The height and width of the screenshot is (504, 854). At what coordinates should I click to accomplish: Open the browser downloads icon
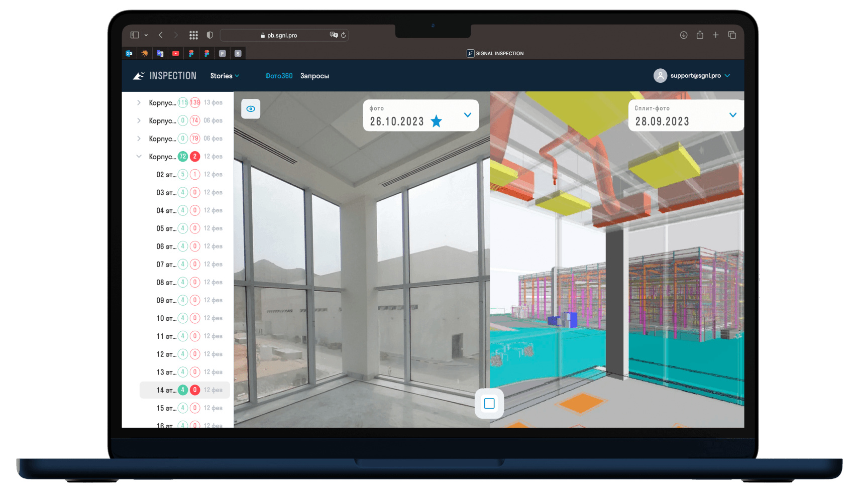[x=684, y=35]
